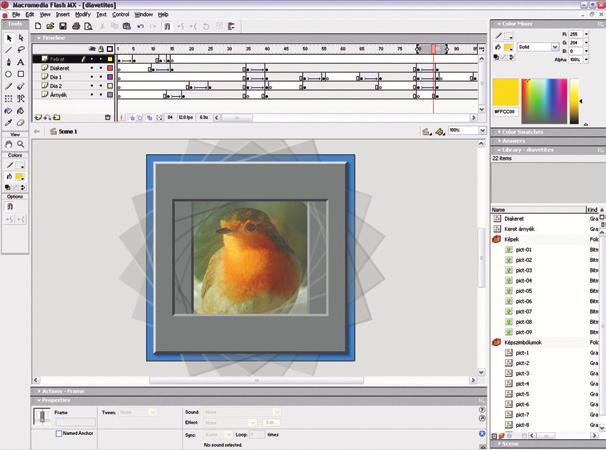Toggle all layers visibility eye header
The image size is (606, 450).
(x=92, y=49)
